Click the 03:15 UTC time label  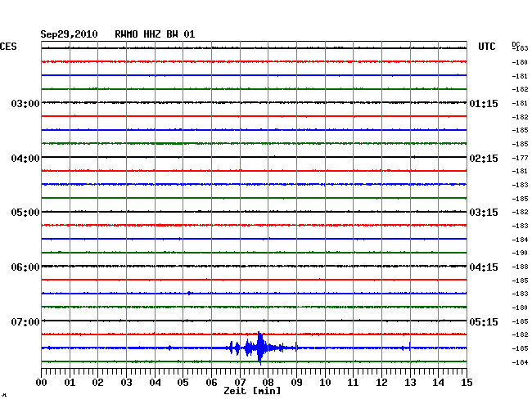click(x=484, y=213)
